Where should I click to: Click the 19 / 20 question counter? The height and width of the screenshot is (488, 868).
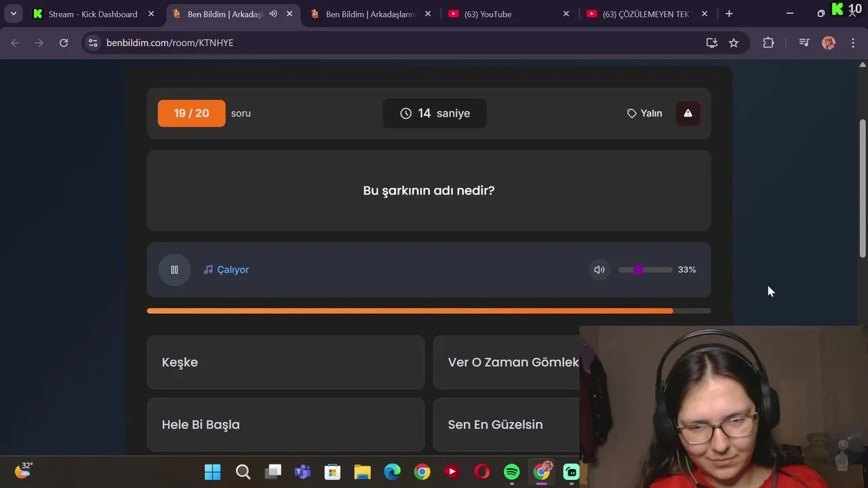(x=191, y=113)
